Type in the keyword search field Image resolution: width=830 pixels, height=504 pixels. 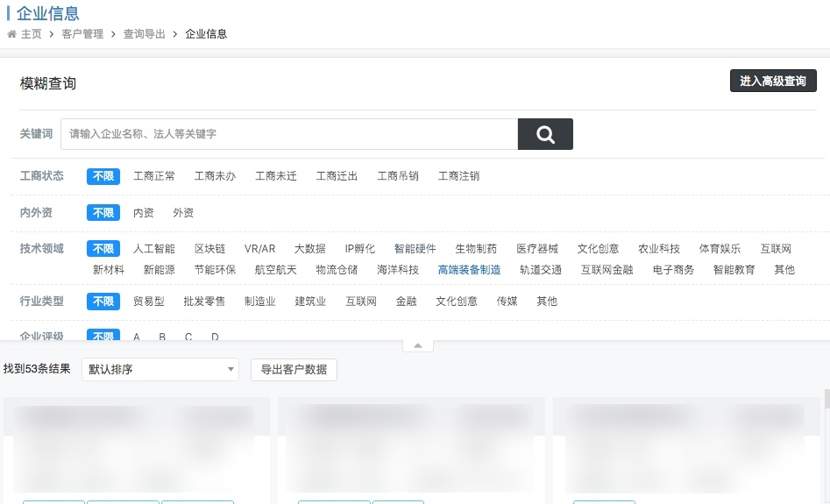click(x=289, y=134)
